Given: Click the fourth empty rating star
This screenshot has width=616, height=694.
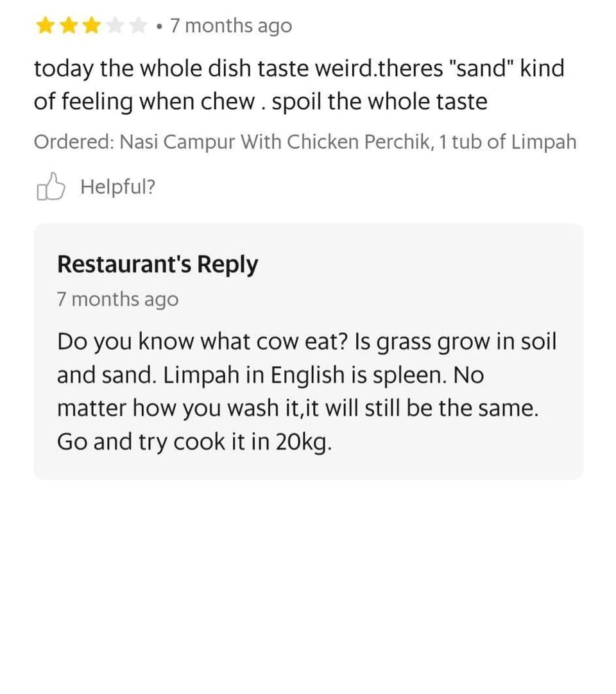Looking at the screenshot, I should point(115,26).
